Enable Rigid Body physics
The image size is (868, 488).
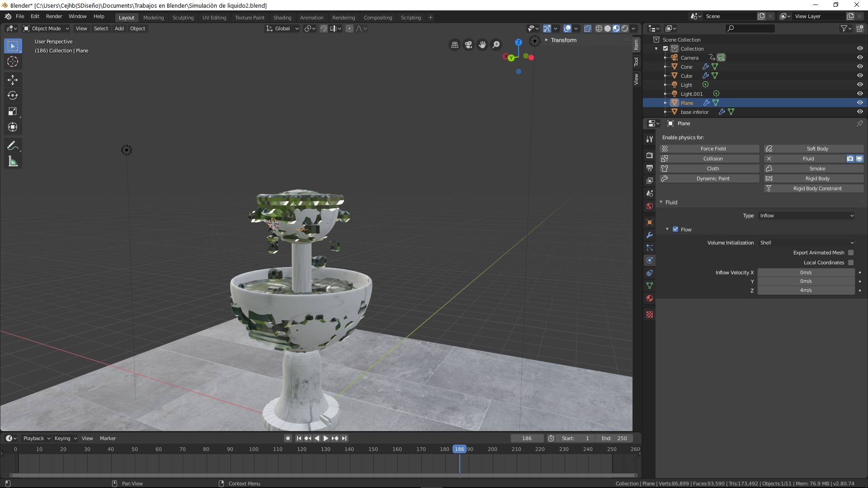pyautogui.click(x=817, y=178)
